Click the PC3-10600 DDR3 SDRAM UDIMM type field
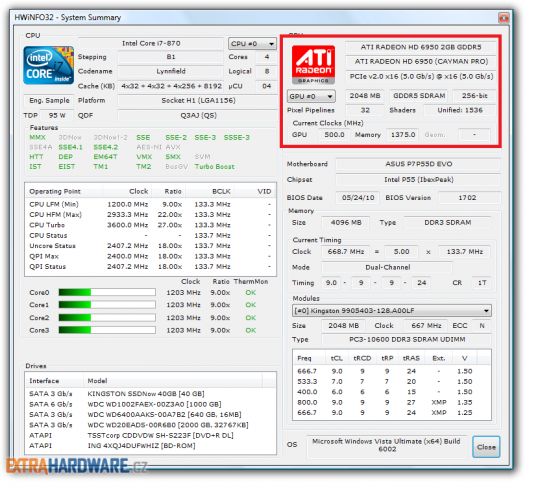The height and width of the screenshot is (500, 551). (407, 339)
